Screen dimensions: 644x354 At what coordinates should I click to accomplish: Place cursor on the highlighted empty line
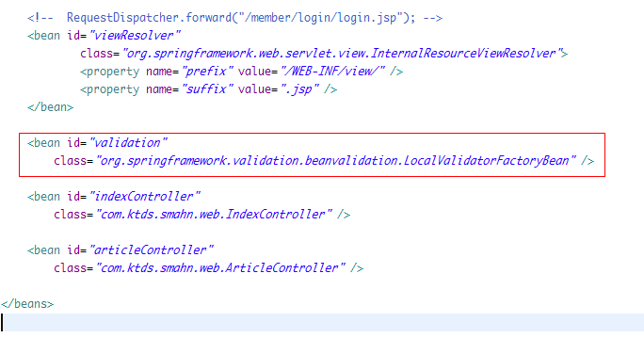tap(322, 322)
